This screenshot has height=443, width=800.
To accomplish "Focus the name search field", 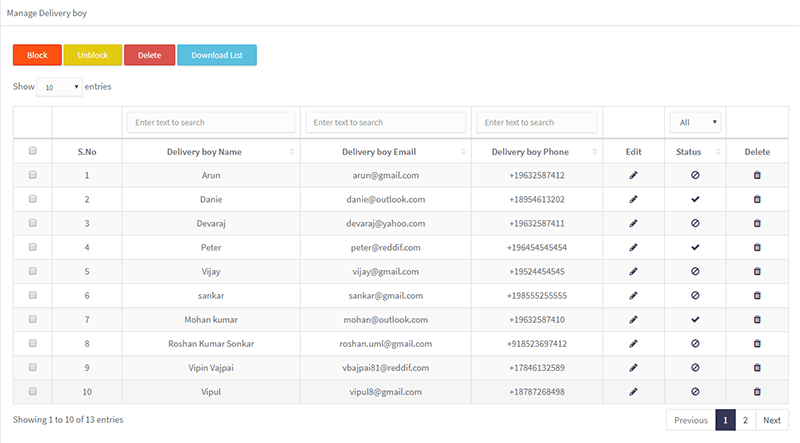I will [x=211, y=122].
